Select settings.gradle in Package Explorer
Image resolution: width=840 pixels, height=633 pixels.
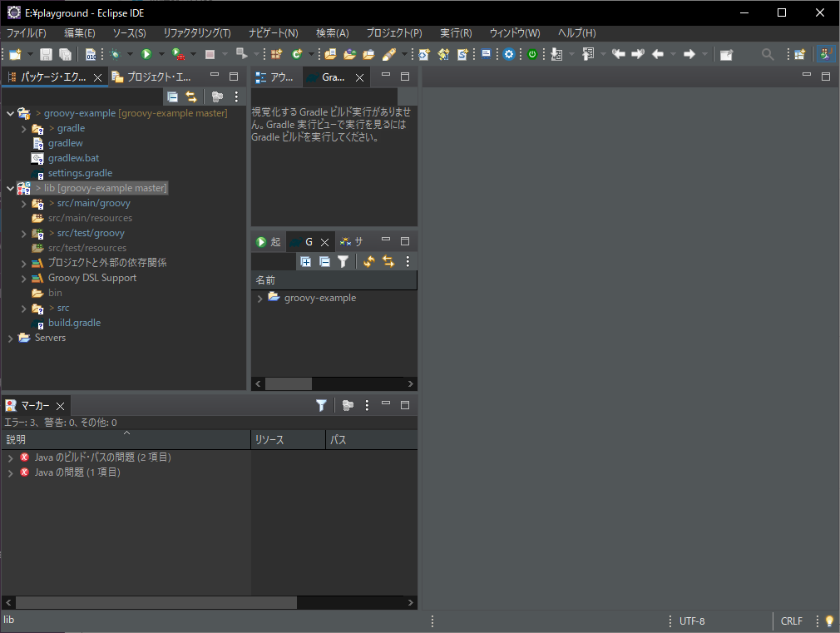coord(80,173)
